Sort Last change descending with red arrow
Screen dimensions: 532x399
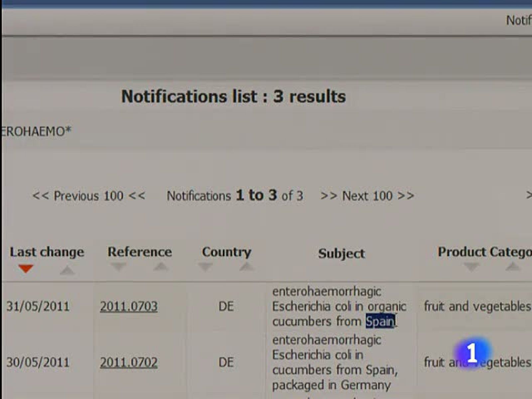click(26, 269)
